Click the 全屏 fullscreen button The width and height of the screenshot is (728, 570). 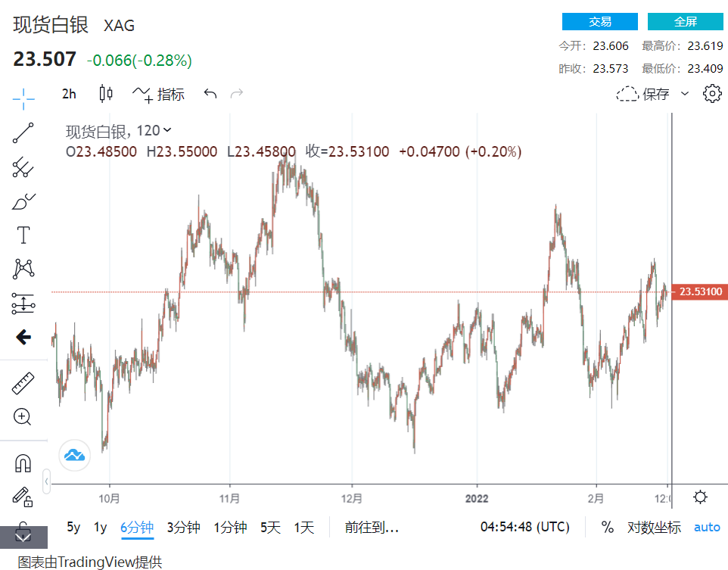[686, 21]
